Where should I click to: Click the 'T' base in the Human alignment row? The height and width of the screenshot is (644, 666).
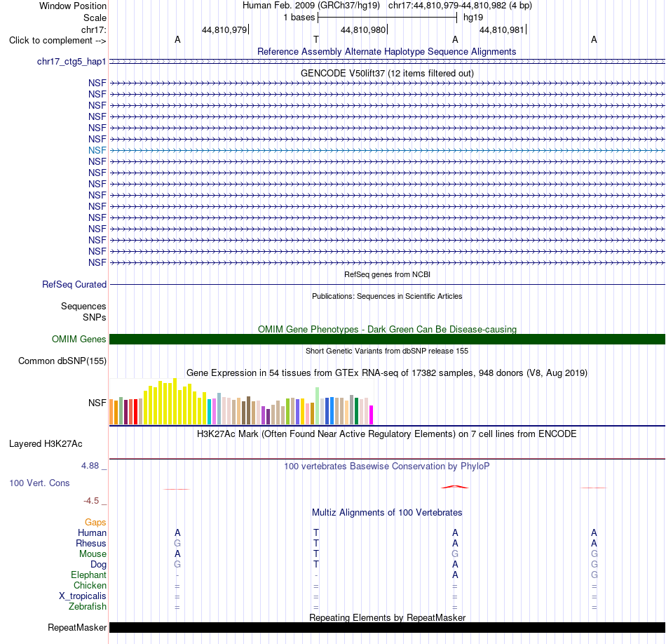[316, 532]
